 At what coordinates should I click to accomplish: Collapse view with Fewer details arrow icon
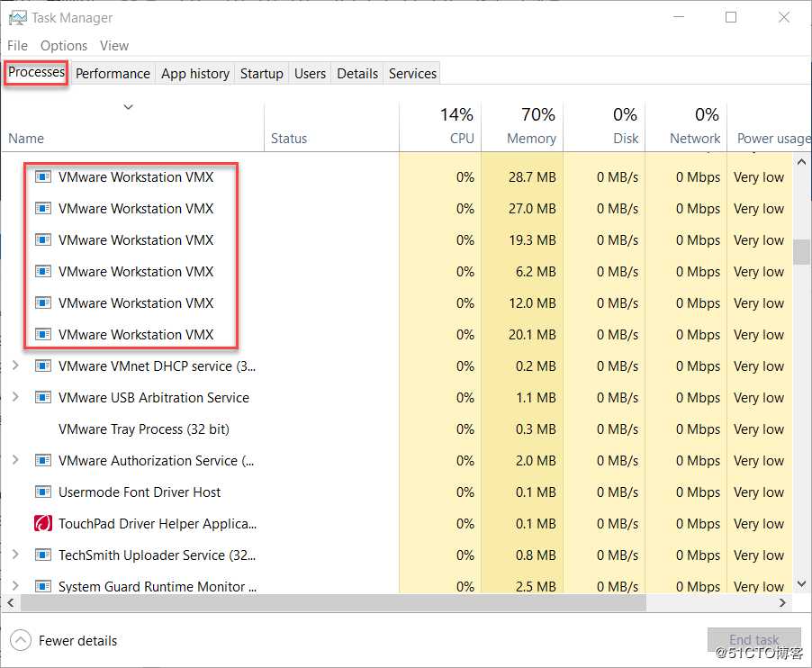click(x=21, y=641)
